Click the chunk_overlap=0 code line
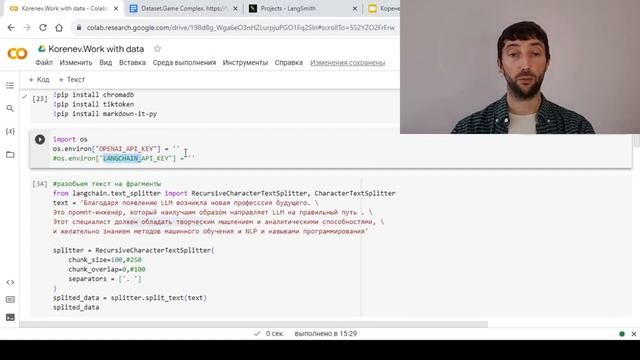Image resolution: width=640 pixels, height=360 pixels. coord(107,269)
